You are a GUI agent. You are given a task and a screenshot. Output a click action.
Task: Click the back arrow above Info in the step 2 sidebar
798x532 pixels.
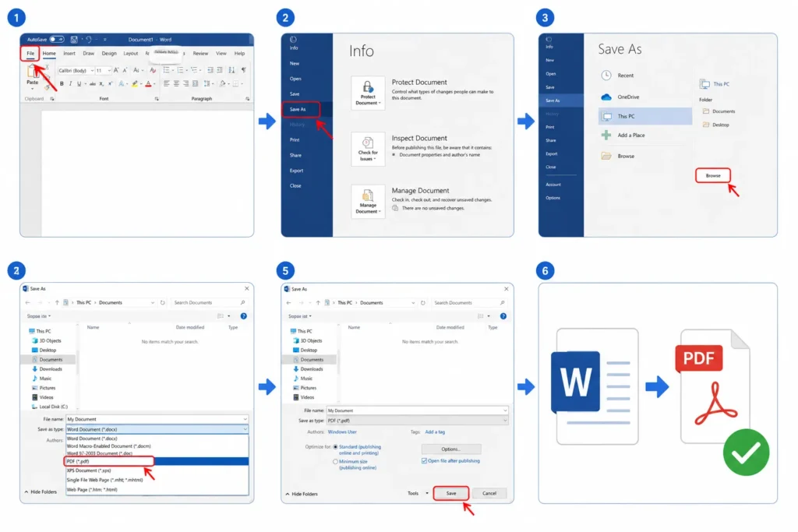coord(293,39)
